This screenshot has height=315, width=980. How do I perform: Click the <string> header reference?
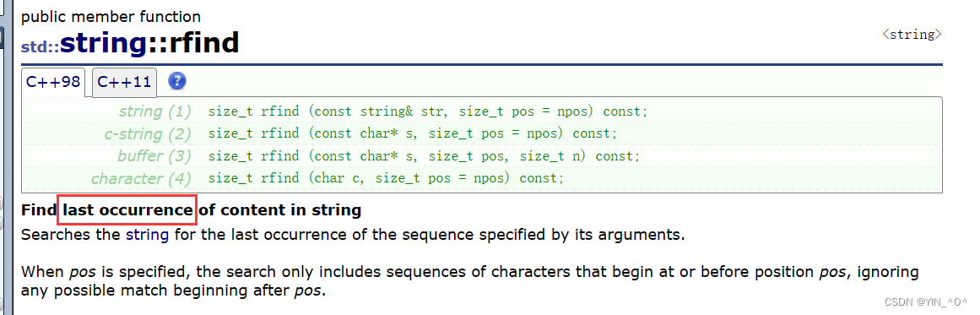click(912, 35)
